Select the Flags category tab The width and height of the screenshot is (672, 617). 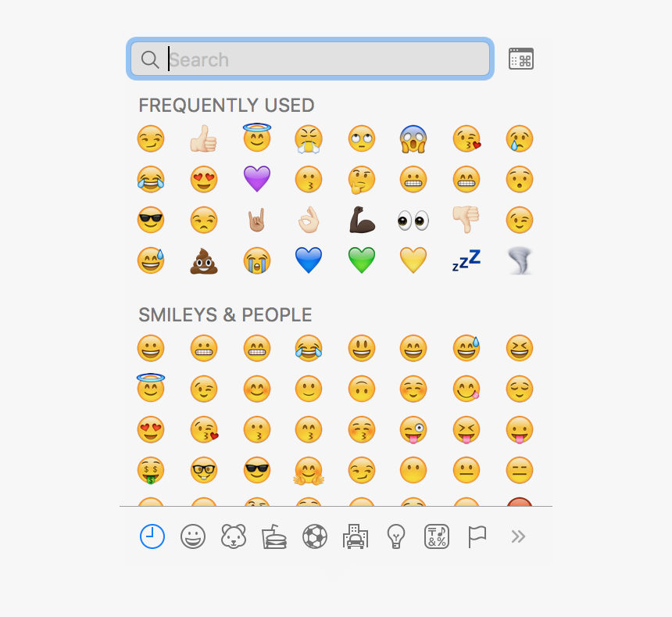pos(477,536)
